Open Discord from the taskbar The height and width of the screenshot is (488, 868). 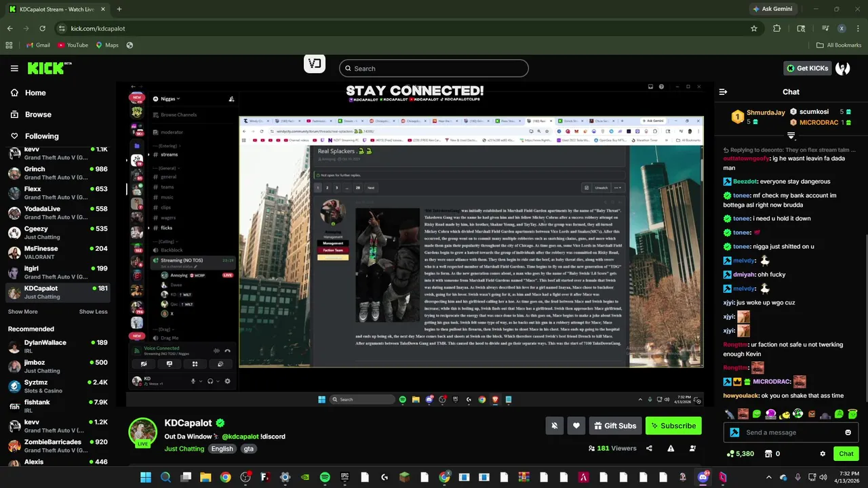703,477
